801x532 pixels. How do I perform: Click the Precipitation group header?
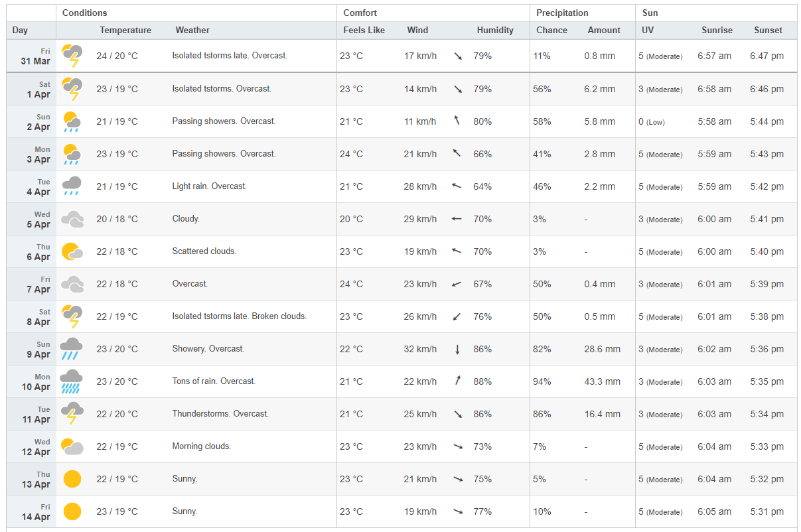(562, 13)
